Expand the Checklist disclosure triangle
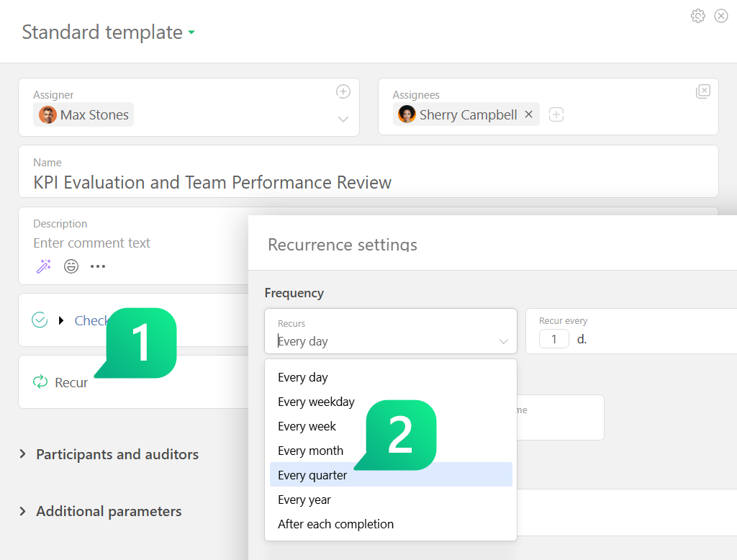737x560 pixels. 61,321
